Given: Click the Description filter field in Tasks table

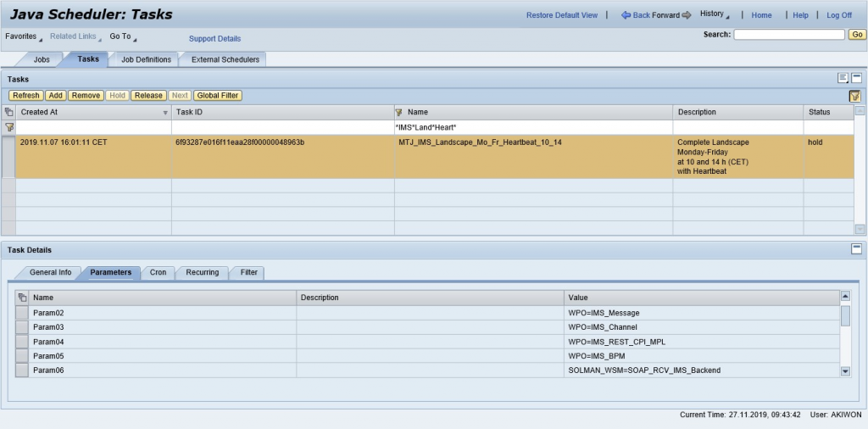Looking at the screenshot, I should [x=738, y=127].
